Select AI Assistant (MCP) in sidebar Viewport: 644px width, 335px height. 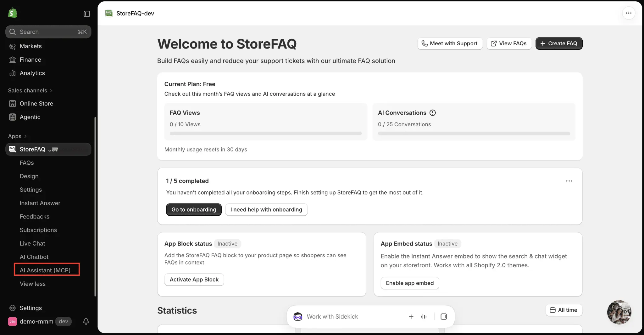click(45, 270)
